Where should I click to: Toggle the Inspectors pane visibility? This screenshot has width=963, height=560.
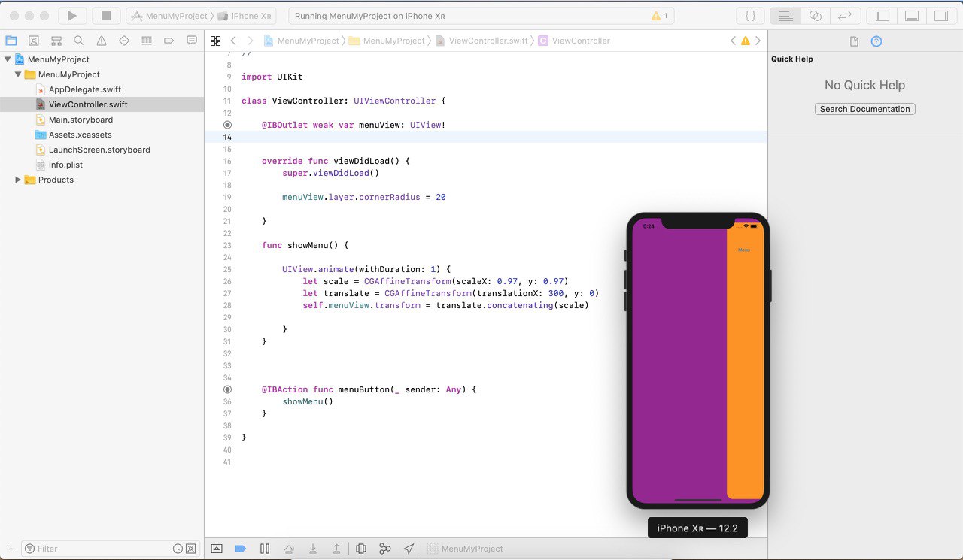[941, 16]
